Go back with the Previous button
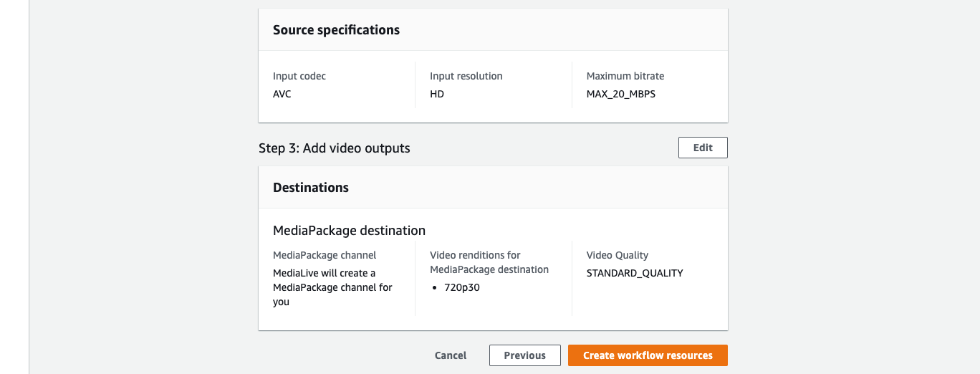The width and height of the screenshot is (980, 374). (525, 355)
